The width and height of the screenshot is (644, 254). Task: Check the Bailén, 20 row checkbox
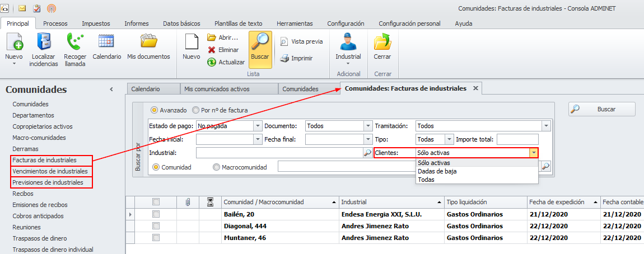(156, 214)
